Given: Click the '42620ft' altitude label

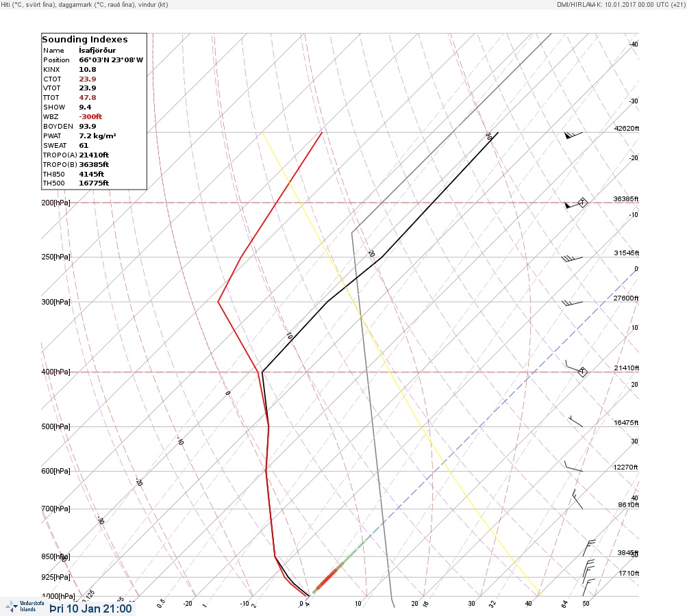Looking at the screenshot, I should 626,128.
